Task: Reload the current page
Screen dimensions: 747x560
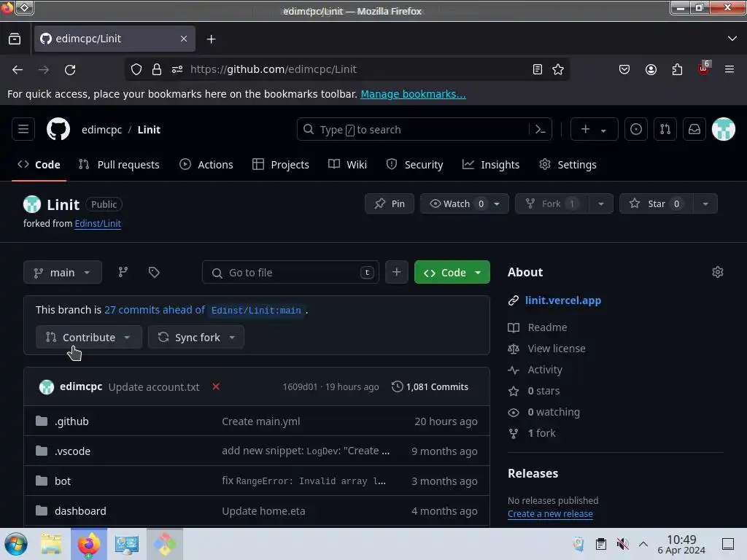Action: pos(70,69)
